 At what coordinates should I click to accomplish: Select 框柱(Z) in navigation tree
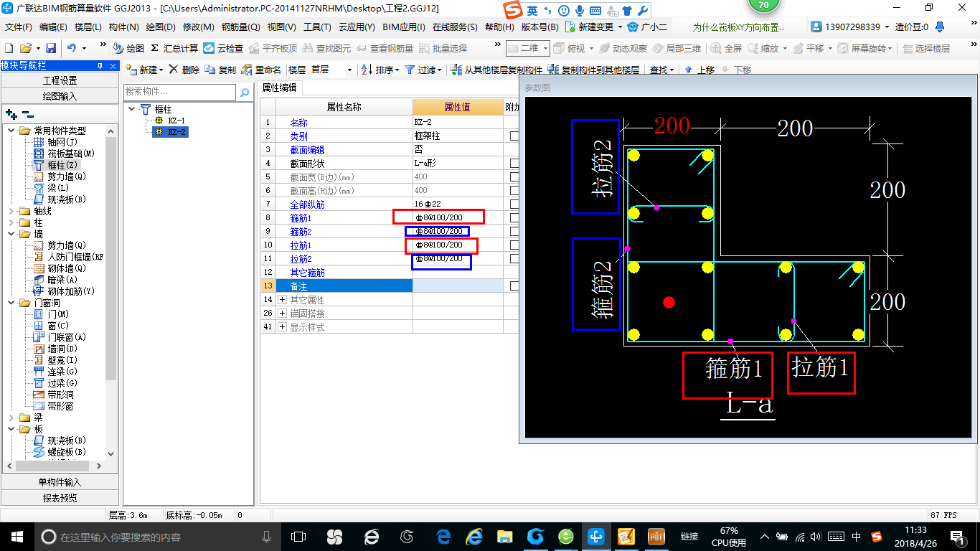[x=56, y=165]
